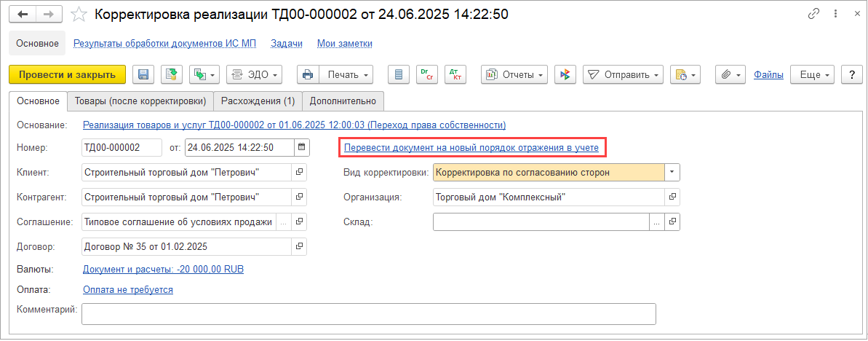Open the Реализация товаров и услуг base document link
868x341 pixels.
pyautogui.click(x=294, y=125)
